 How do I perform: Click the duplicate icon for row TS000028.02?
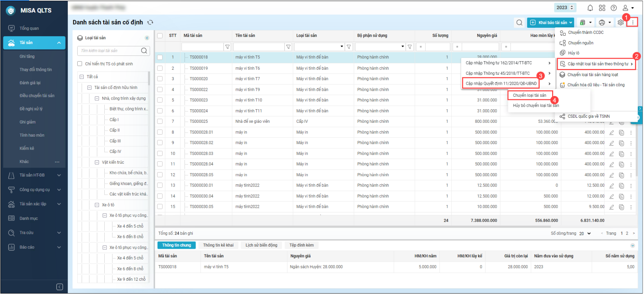coord(622,143)
